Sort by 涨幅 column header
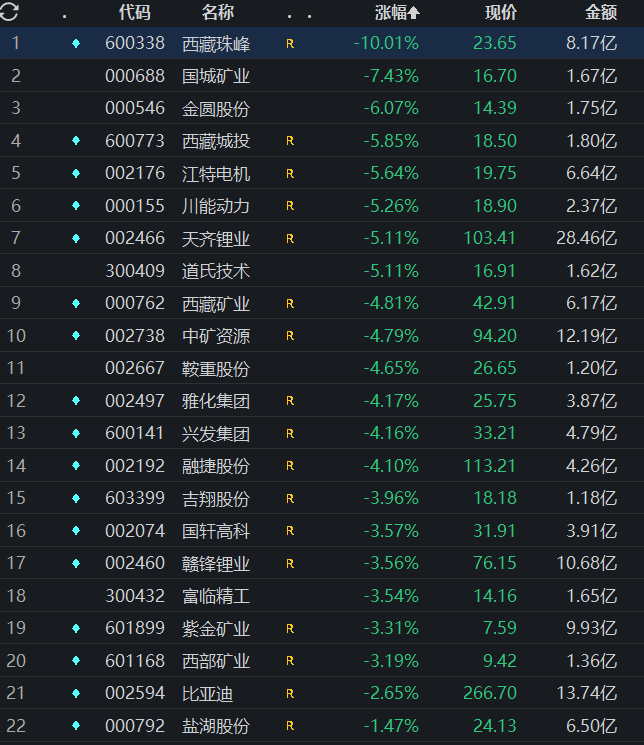 click(x=397, y=13)
